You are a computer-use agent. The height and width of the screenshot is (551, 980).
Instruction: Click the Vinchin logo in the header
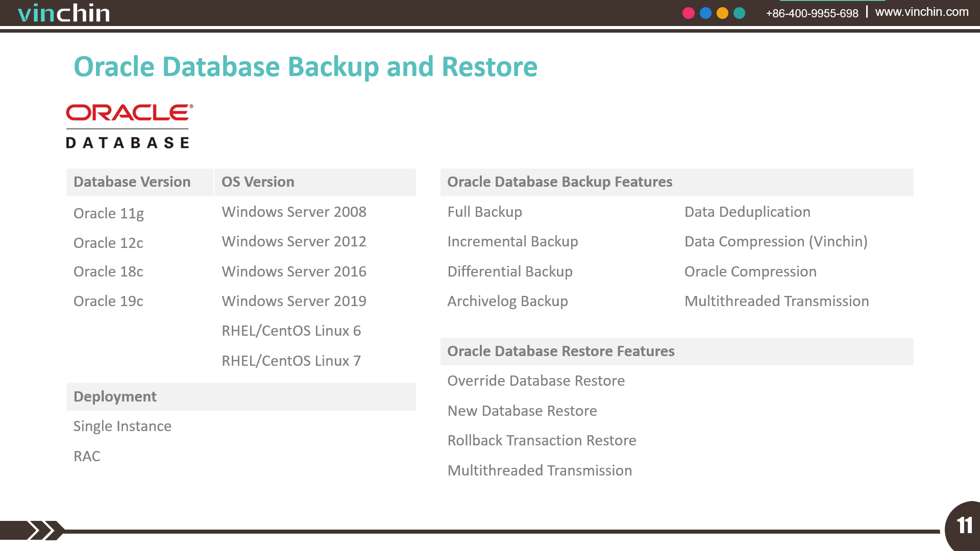click(x=64, y=13)
